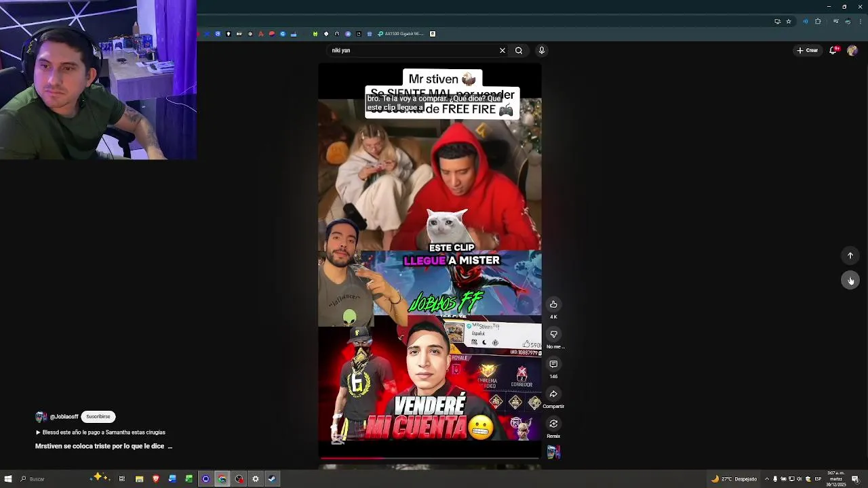Open the 27°C Despejado weather widget
The image size is (868, 488).
734,479
